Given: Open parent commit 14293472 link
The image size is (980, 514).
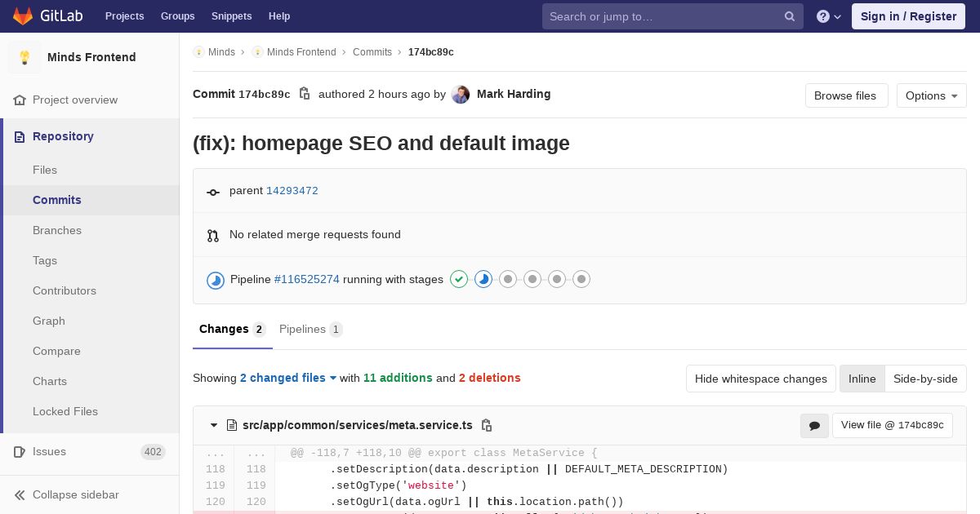Looking at the screenshot, I should 292,191.
